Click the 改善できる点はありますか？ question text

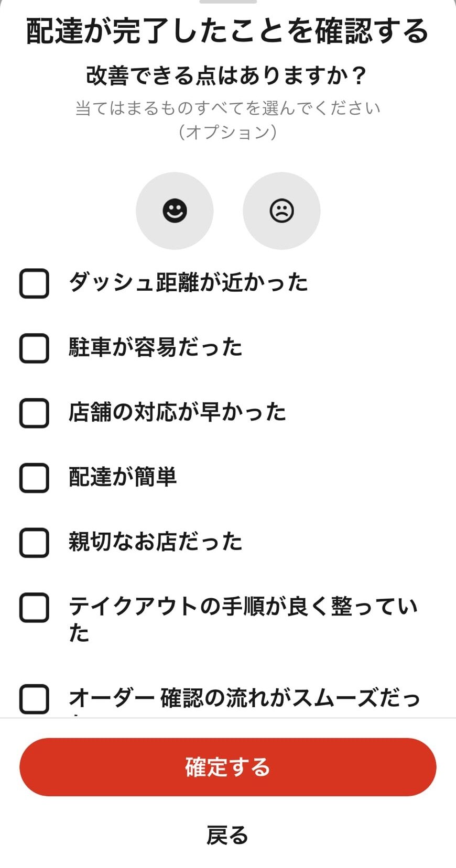tap(227, 76)
